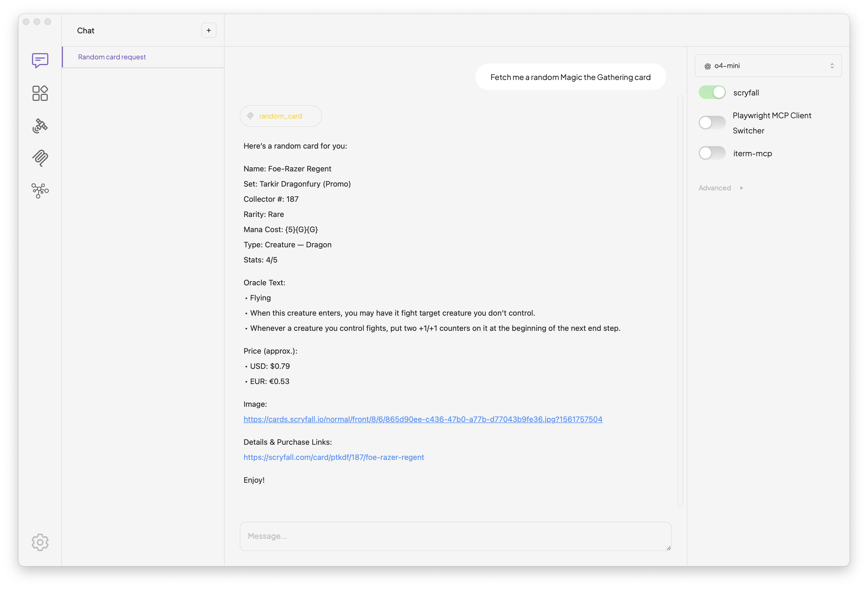Select the Random card request conversation
Image resolution: width=868 pixels, height=589 pixels.
click(x=112, y=57)
